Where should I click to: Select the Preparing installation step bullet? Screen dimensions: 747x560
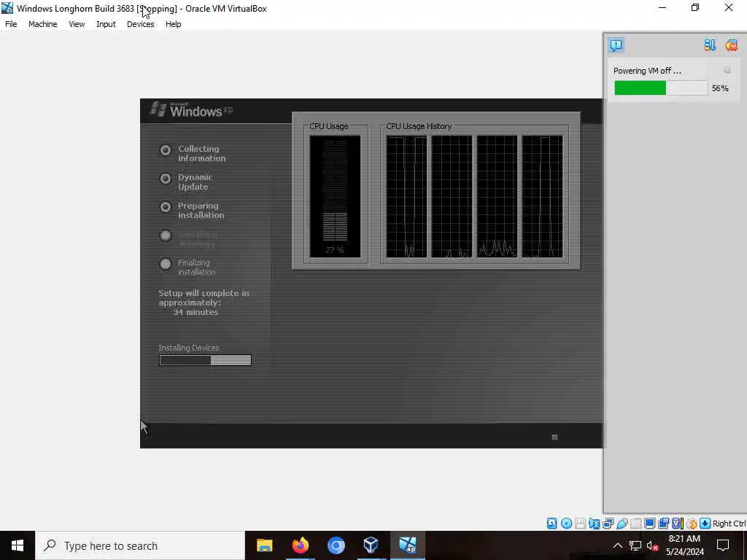tap(166, 207)
